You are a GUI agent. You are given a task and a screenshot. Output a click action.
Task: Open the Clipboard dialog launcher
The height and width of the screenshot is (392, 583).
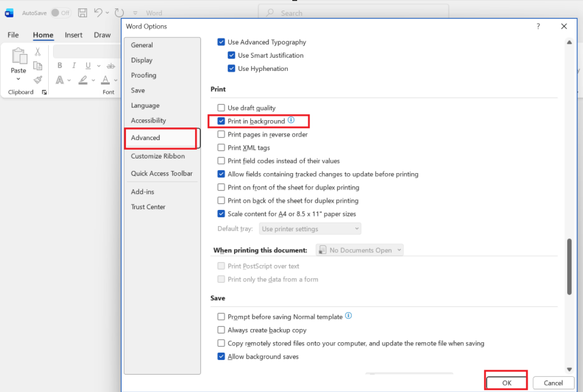click(x=44, y=92)
